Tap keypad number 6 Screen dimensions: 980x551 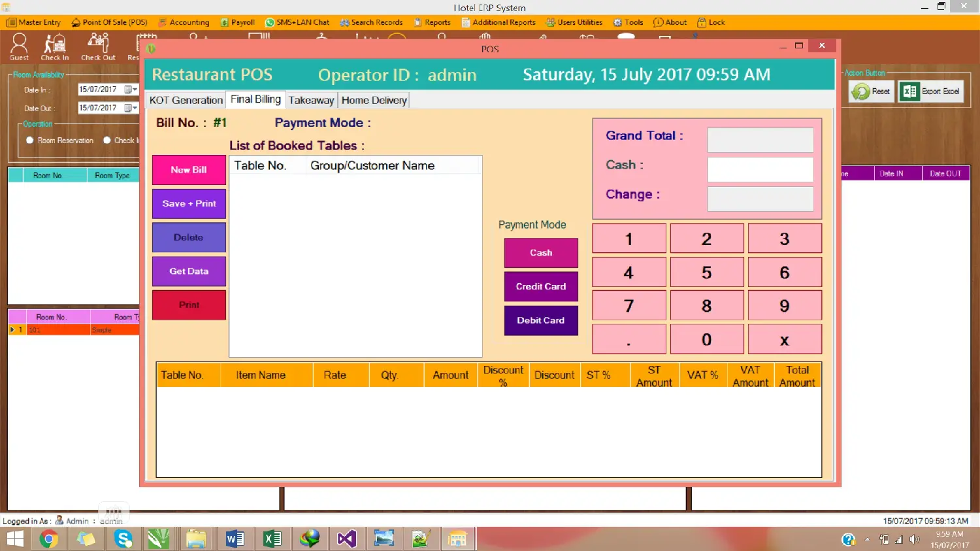pyautogui.click(x=785, y=272)
